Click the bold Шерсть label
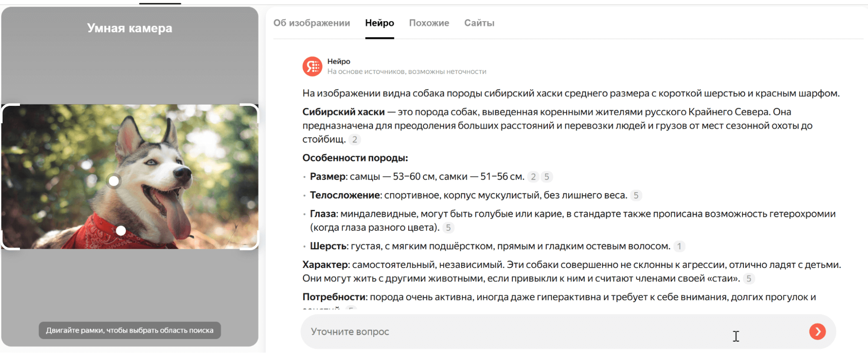The height and width of the screenshot is (353, 868). 328,246
